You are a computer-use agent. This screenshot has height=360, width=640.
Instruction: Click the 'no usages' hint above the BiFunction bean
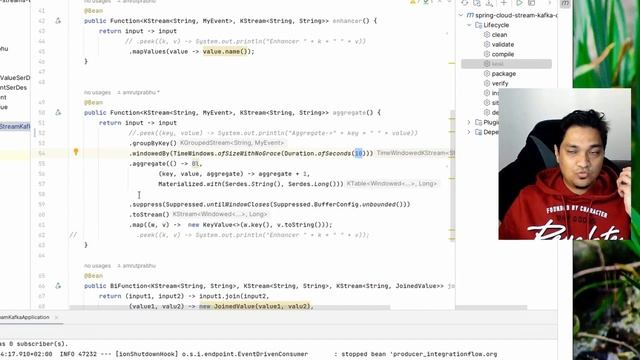tap(97, 266)
